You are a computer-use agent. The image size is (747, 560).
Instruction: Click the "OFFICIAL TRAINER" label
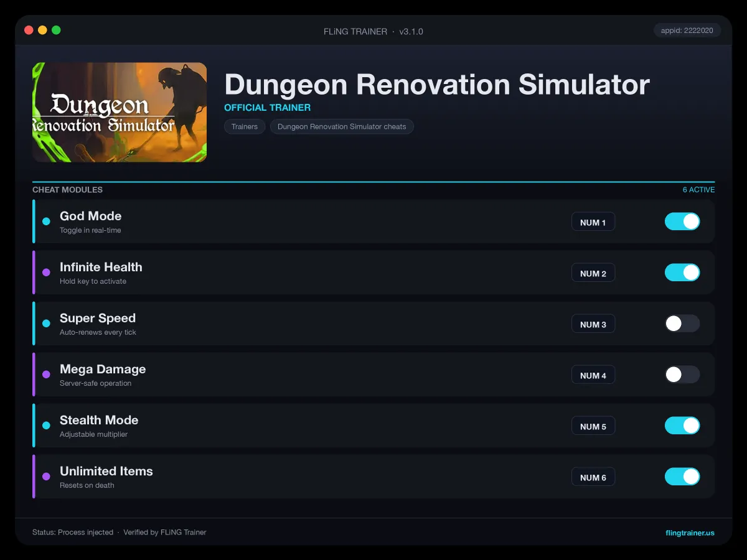[x=268, y=108]
